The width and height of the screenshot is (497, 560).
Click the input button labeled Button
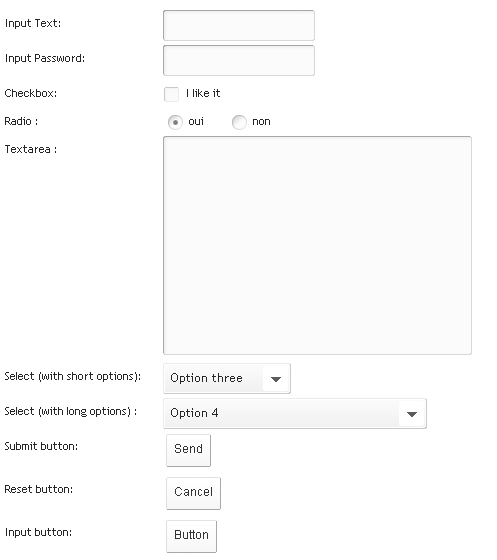191,536
